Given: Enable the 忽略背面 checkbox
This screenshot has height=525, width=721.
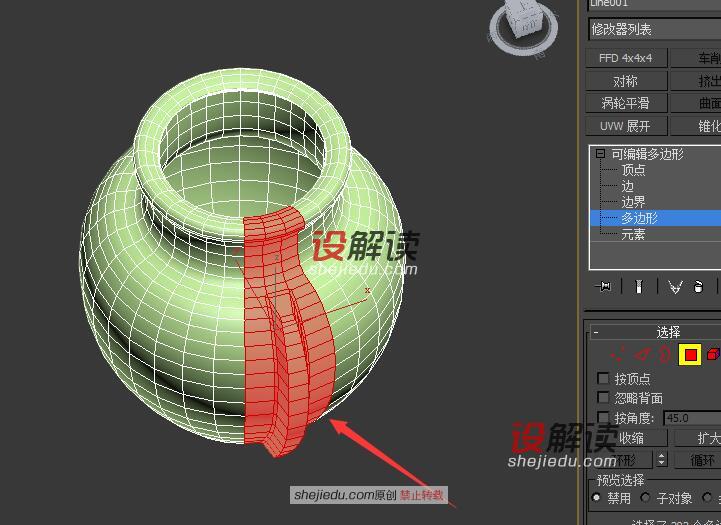Looking at the screenshot, I should pyautogui.click(x=603, y=398).
